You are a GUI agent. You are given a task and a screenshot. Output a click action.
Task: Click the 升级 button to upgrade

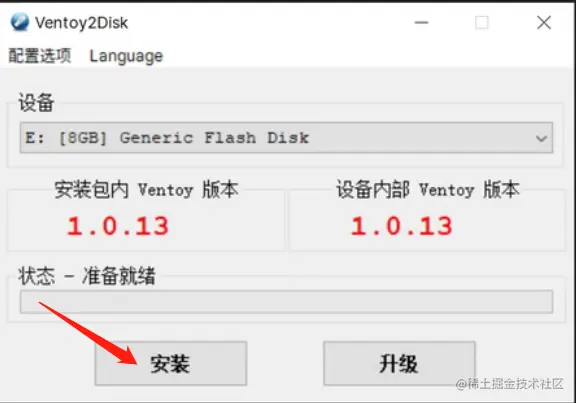399,363
